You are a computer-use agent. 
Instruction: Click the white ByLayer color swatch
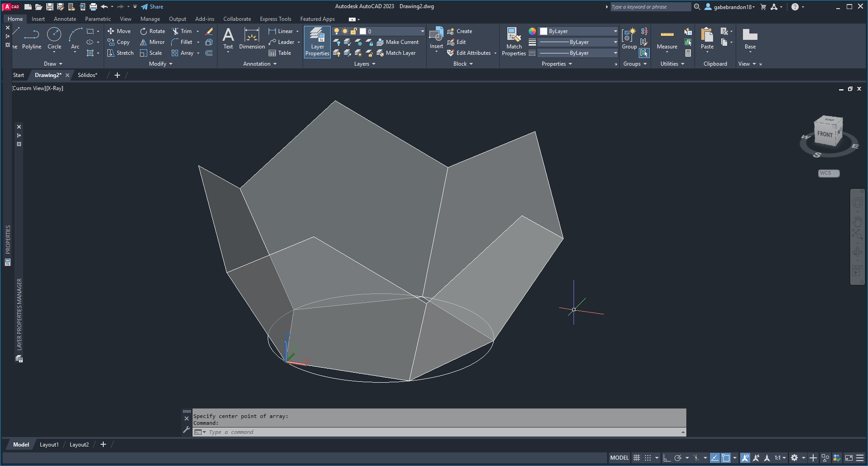point(544,31)
